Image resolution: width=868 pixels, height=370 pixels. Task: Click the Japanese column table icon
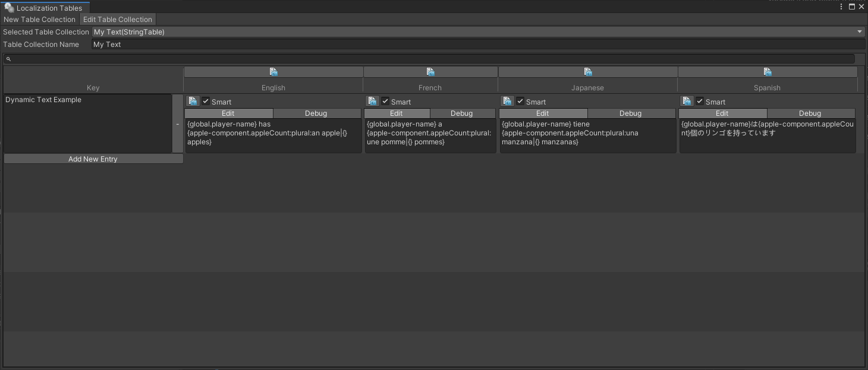point(588,72)
